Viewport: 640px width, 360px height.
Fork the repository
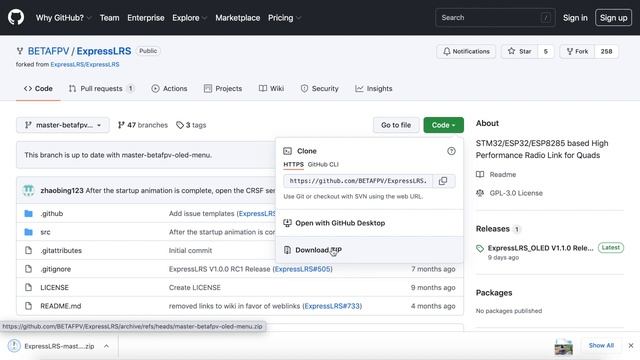[x=577, y=51]
